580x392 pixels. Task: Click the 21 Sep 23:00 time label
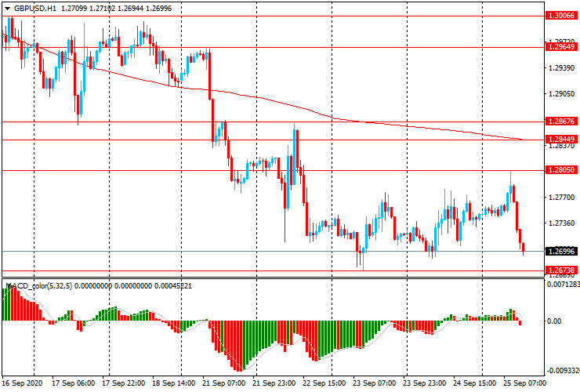[274, 383]
